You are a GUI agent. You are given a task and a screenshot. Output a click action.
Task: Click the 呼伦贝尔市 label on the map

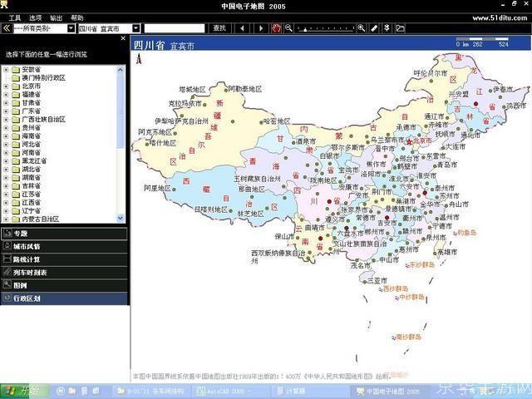tap(431, 73)
